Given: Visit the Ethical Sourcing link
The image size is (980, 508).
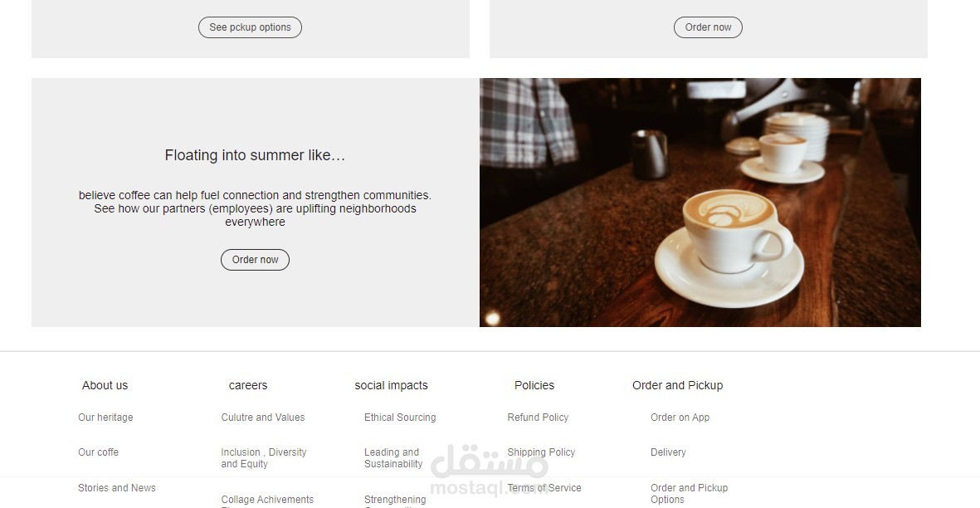Looking at the screenshot, I should point(400,418).
